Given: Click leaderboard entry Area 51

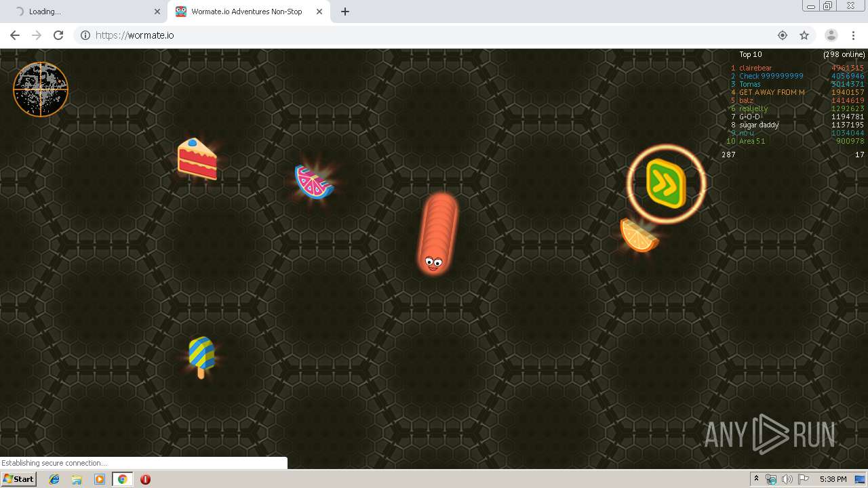Looking at the screenshot, I should pyautogui.click(x=752, y=141).
